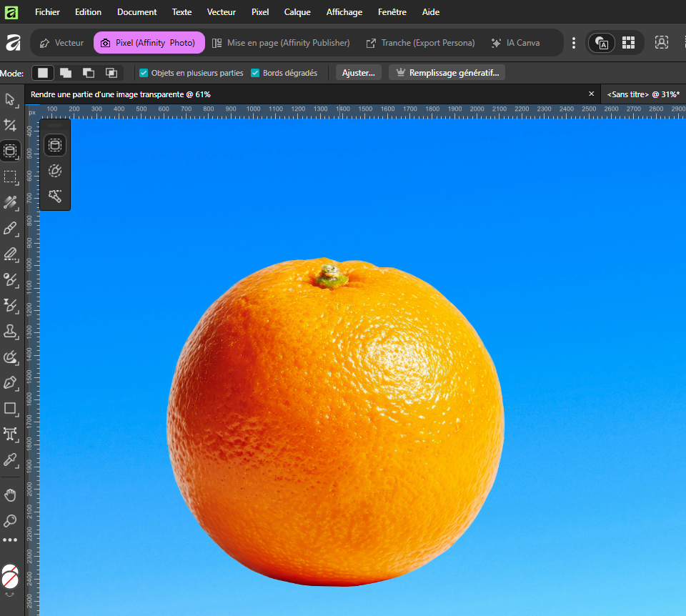Toggle the Bords dégradés checkbox
Viewport: 686px width, 616px height.
(x=255, y=73)
